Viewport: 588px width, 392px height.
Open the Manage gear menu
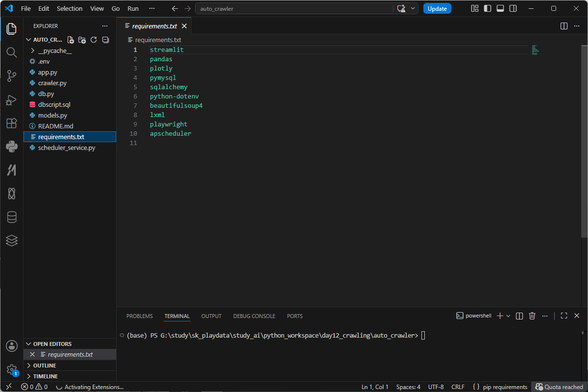pos(12,369)
